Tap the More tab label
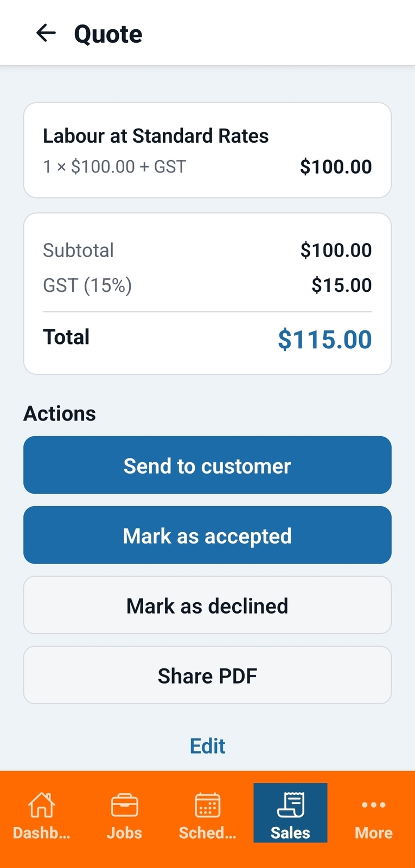 click(x=374, y=833)
